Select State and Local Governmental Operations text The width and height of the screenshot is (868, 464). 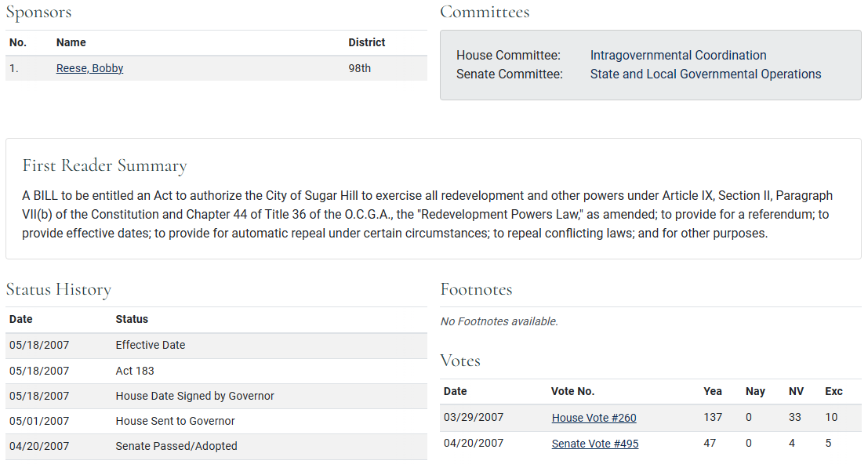point(705,74)
